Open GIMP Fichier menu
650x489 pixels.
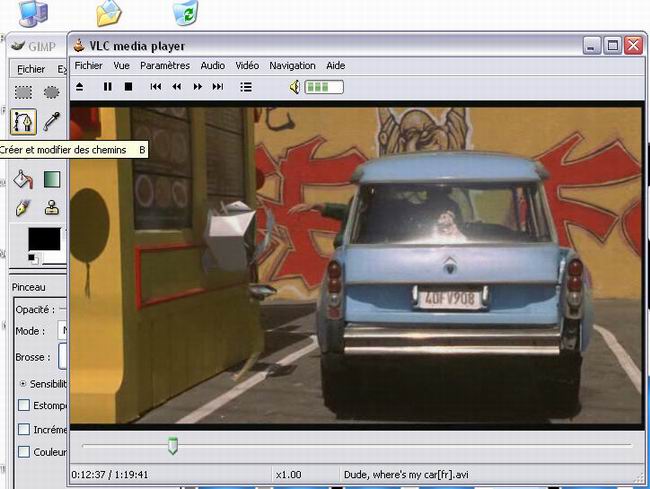(x=31, y=69)
